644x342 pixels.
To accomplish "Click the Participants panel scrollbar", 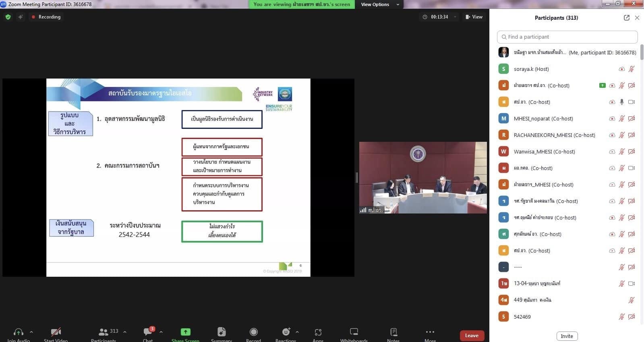I will pyautogui.click(x=642, y=52).
